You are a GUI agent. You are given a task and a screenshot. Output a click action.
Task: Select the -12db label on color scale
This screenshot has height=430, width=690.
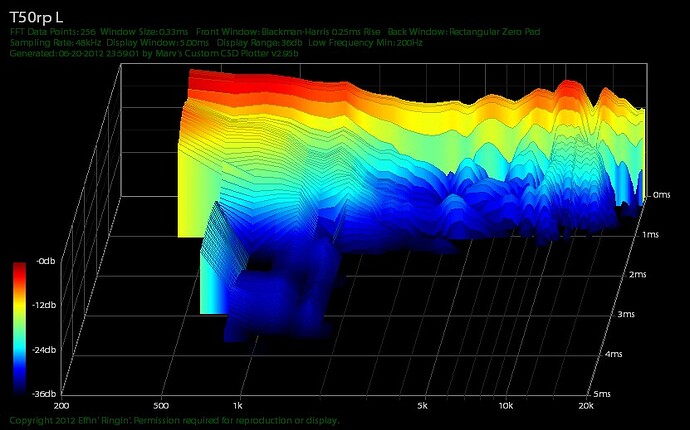(43, 306)
